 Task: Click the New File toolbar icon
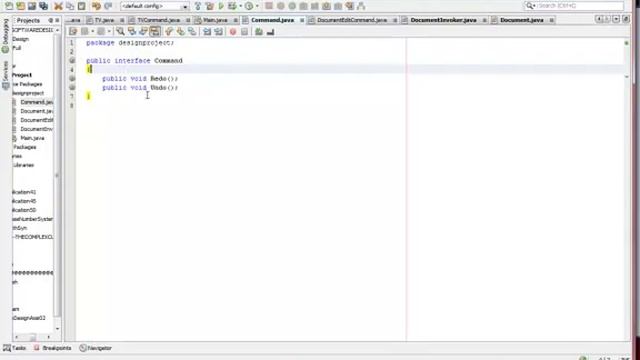9,6
